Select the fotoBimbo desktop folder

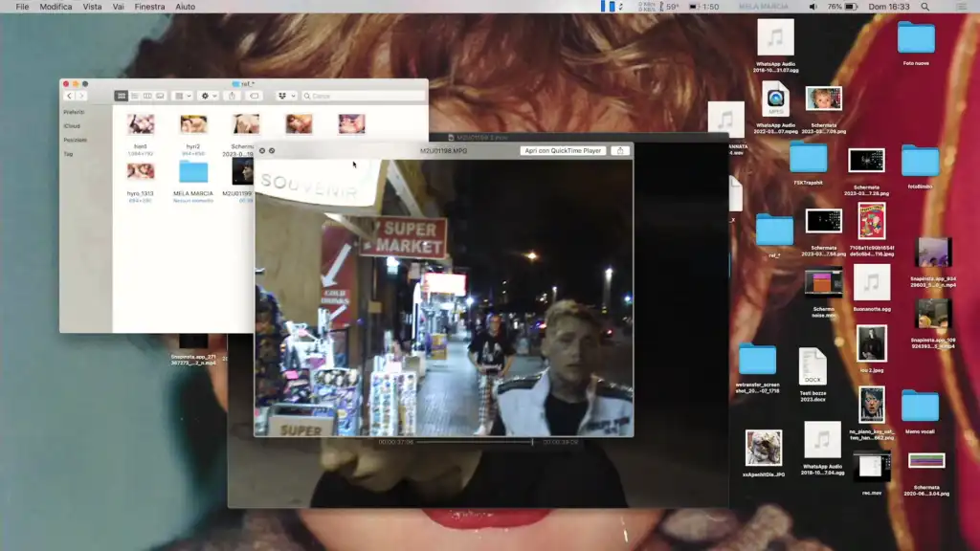pos(920,161)
